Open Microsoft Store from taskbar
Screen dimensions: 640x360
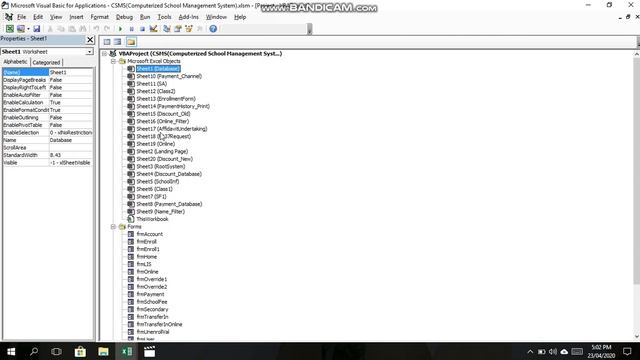pos(80,351)
